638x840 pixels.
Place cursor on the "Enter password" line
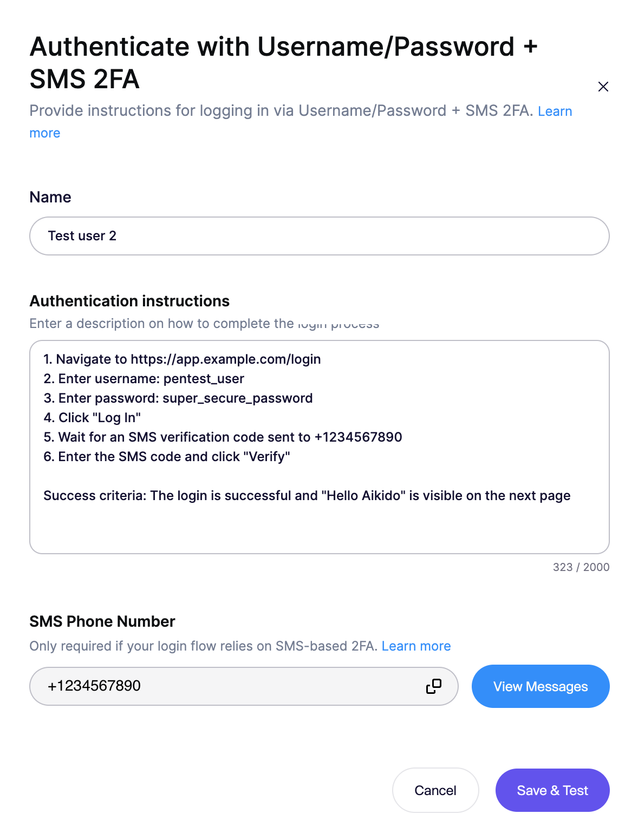(178, 398)
